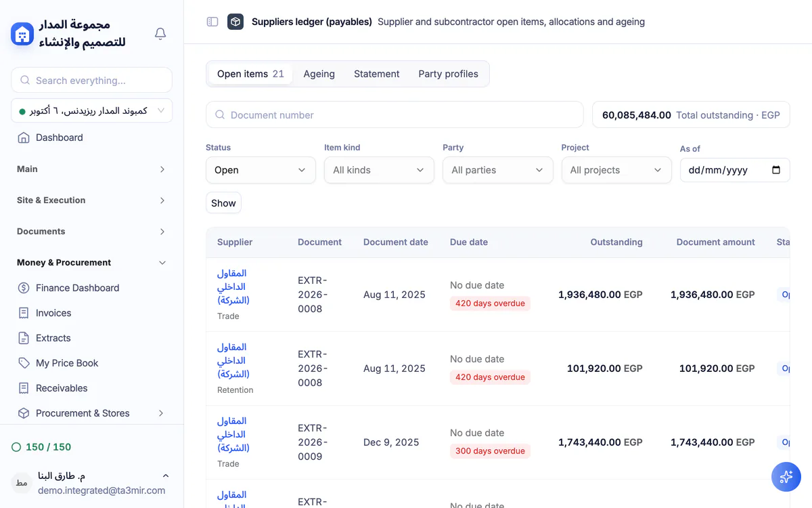Click the 300 days overdue badge
Screen dimensions: 812x508
tap(490, 451)
